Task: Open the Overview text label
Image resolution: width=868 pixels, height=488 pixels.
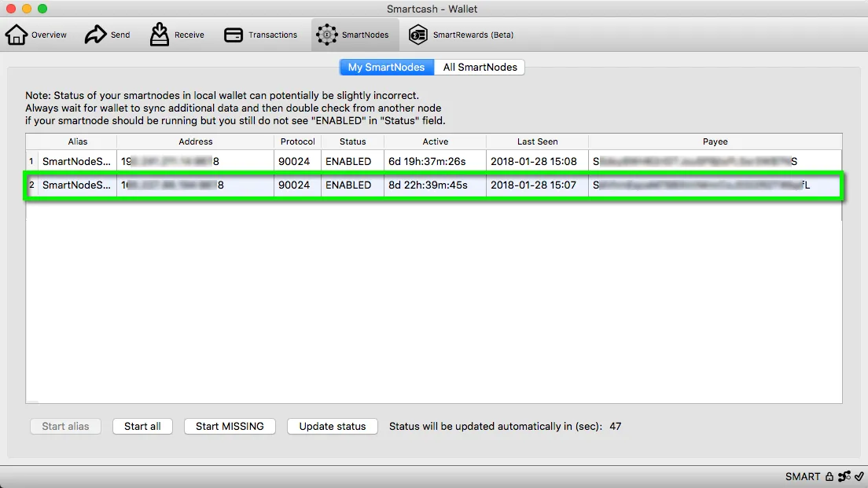Action: [49, 35]
